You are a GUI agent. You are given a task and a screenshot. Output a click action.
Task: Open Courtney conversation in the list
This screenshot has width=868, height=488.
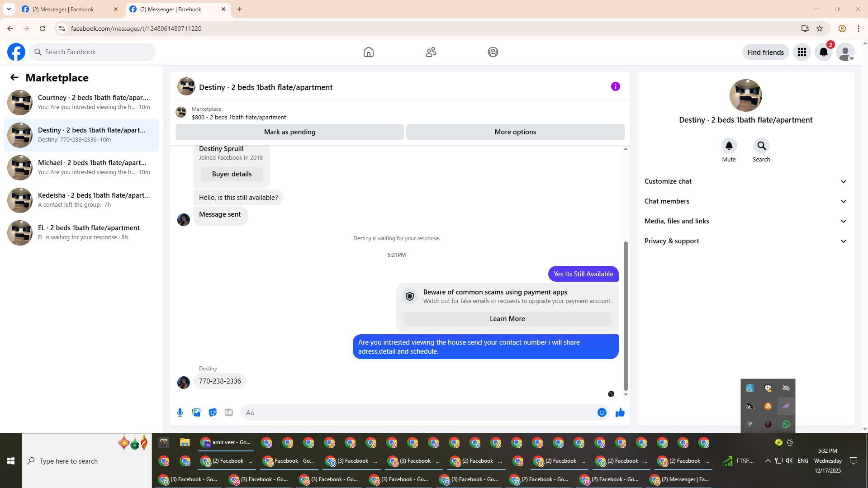click(x=81, y=102)
